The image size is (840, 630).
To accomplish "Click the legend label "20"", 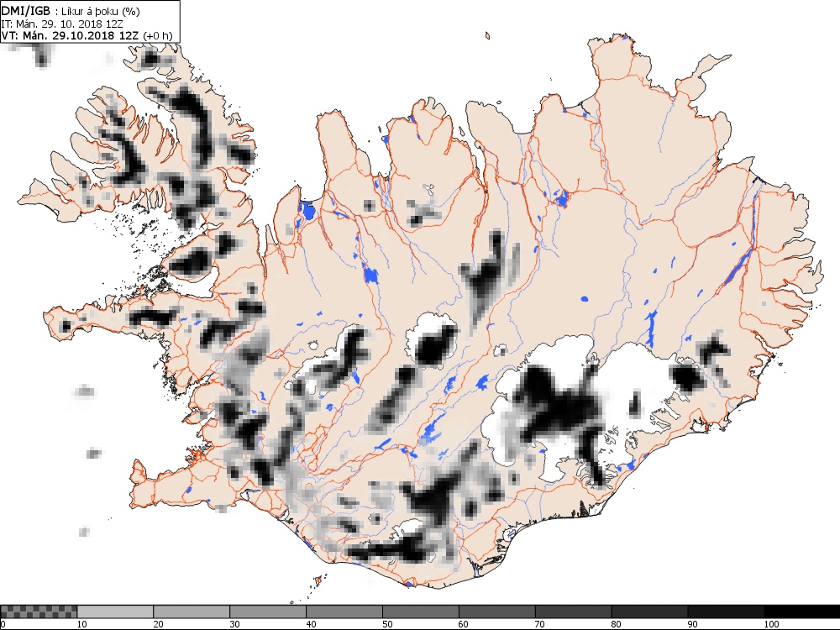I will point(159,624).
